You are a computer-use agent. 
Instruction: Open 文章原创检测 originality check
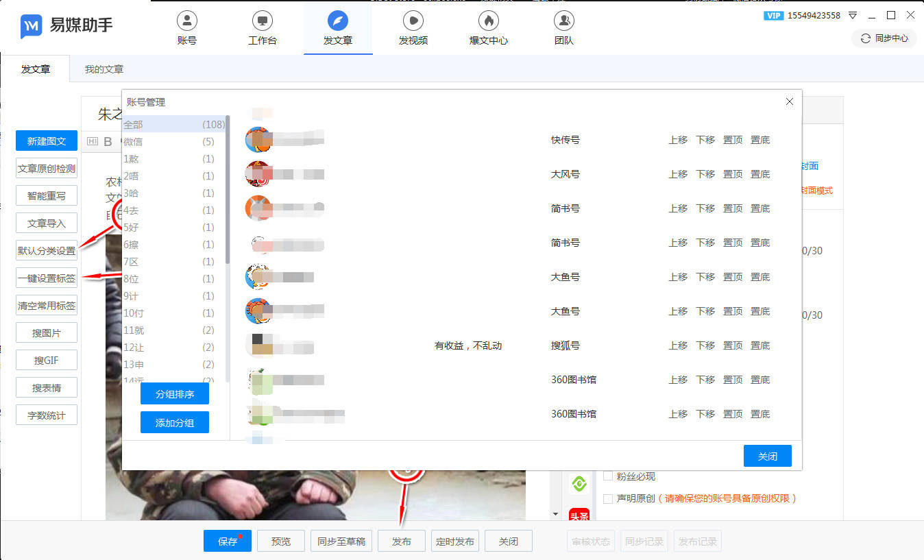pos(47,168)
